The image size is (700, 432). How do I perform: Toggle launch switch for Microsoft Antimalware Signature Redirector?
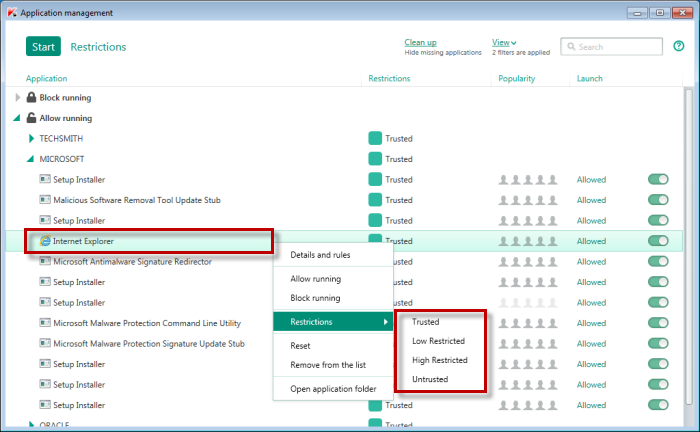pos(658,261)
